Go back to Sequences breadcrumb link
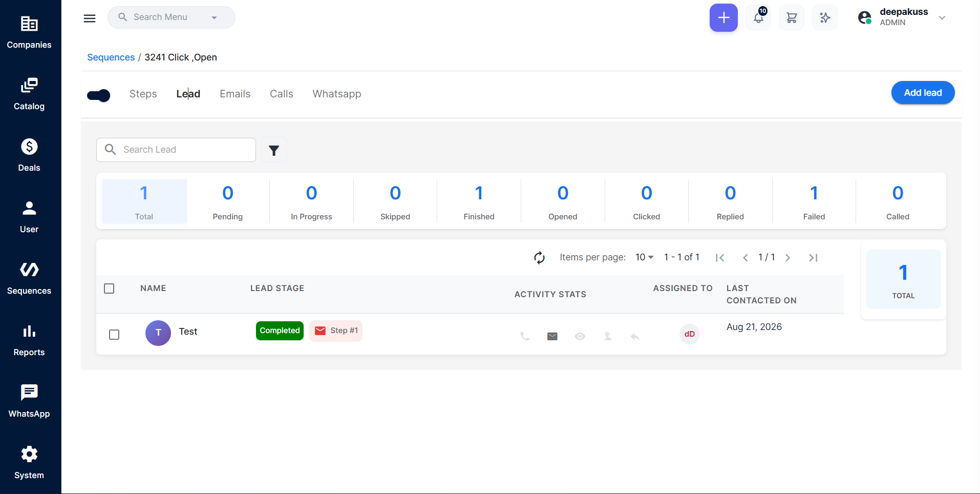Image resolution: width=980 pixels, height=494 pixels. (x=111, y=57)
